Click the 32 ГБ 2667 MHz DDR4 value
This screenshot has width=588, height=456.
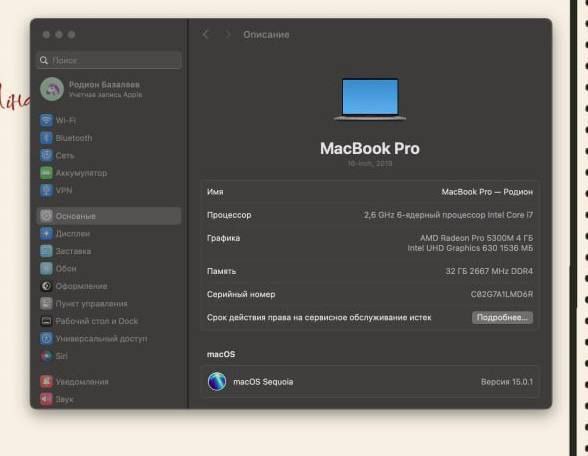[x=489, y=271]
